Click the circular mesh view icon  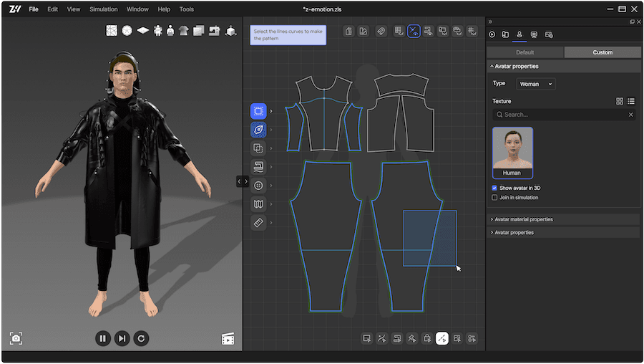[127, 30]
